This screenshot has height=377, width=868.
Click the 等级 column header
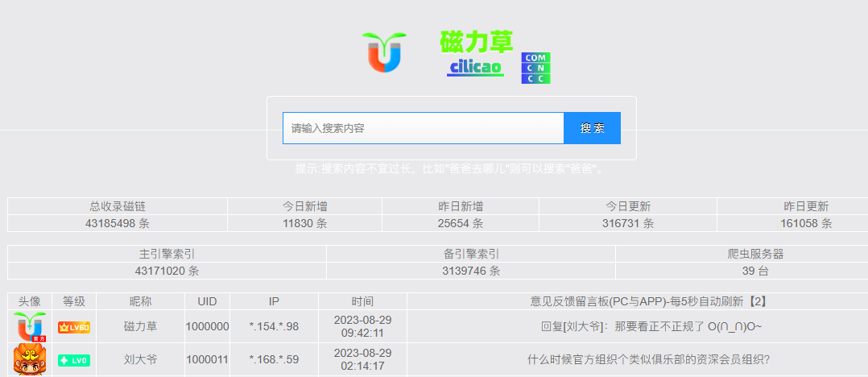click(74, 302)
